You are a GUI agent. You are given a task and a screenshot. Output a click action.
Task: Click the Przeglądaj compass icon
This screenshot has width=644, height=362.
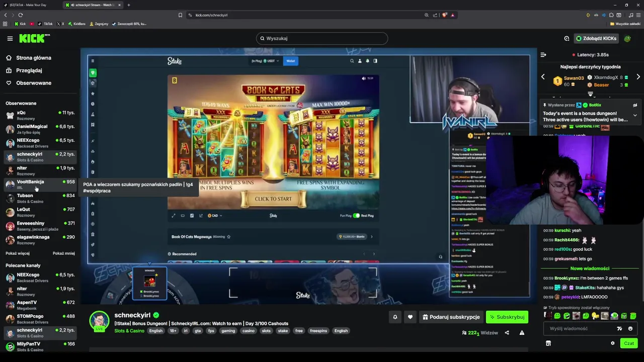9,70
